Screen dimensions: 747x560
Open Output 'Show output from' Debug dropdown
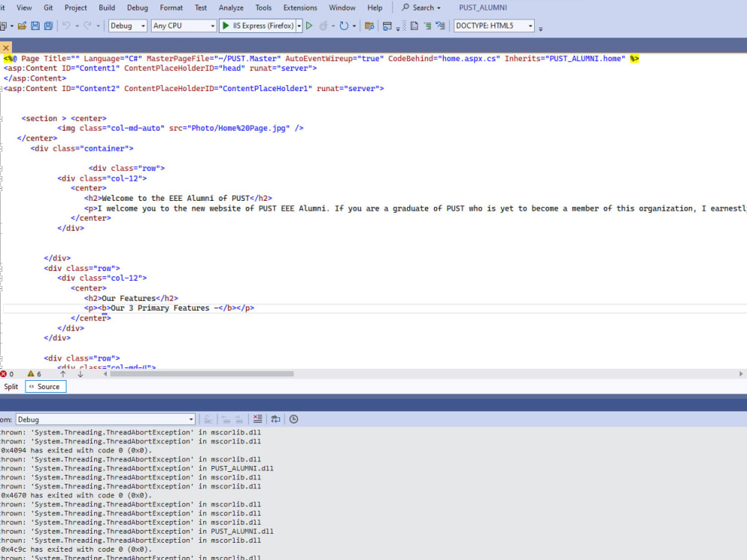tap(105, 420)
